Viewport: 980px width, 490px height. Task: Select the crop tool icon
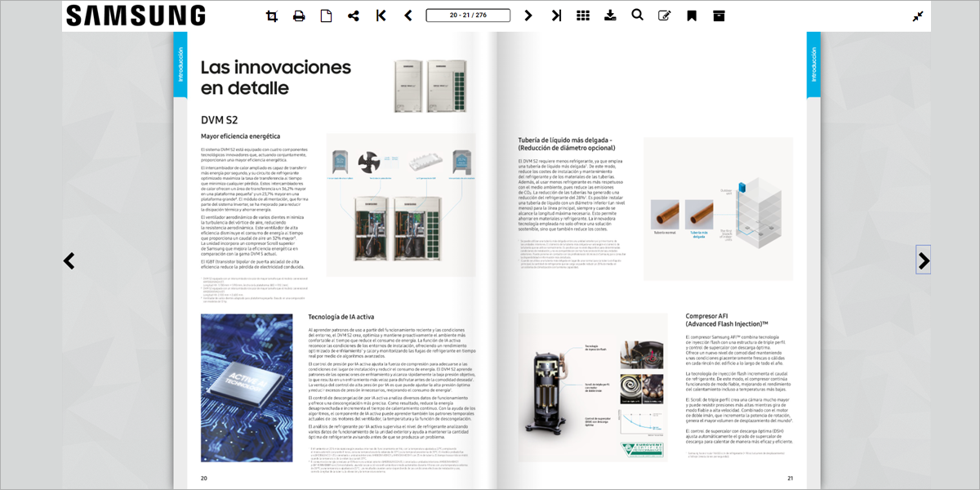(x=272, y=16)
